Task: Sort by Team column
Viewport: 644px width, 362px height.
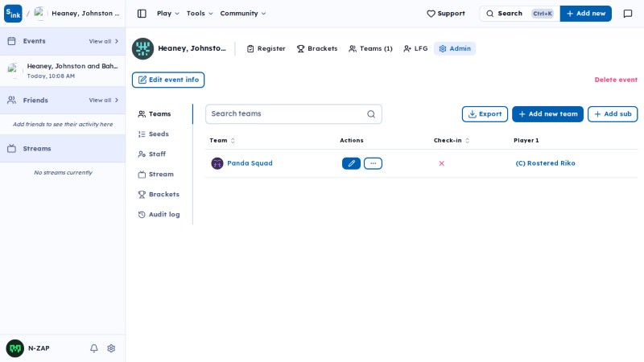Action: point(222,140)
